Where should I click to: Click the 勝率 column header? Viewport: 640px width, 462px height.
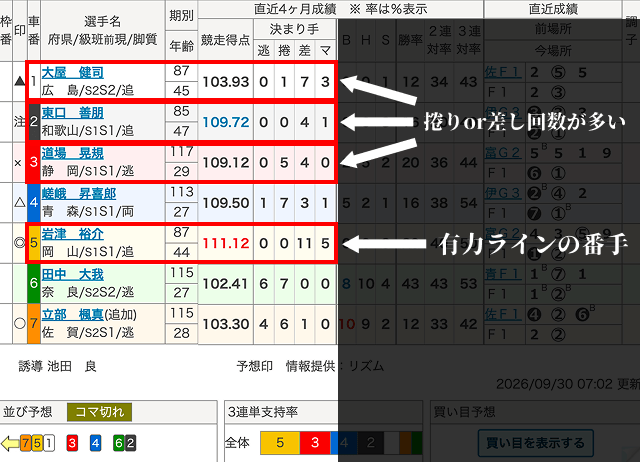(x=410, y=40)
